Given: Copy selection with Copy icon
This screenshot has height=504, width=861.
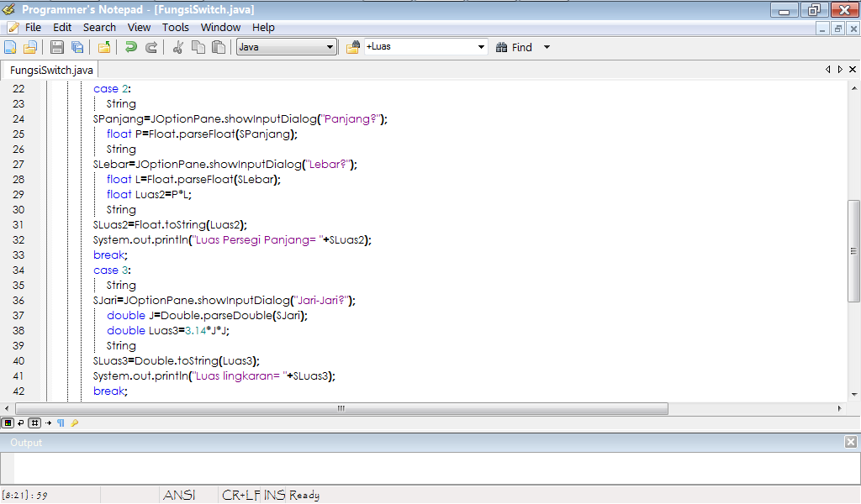Looking at the screenshot, I should click(198, 47).
